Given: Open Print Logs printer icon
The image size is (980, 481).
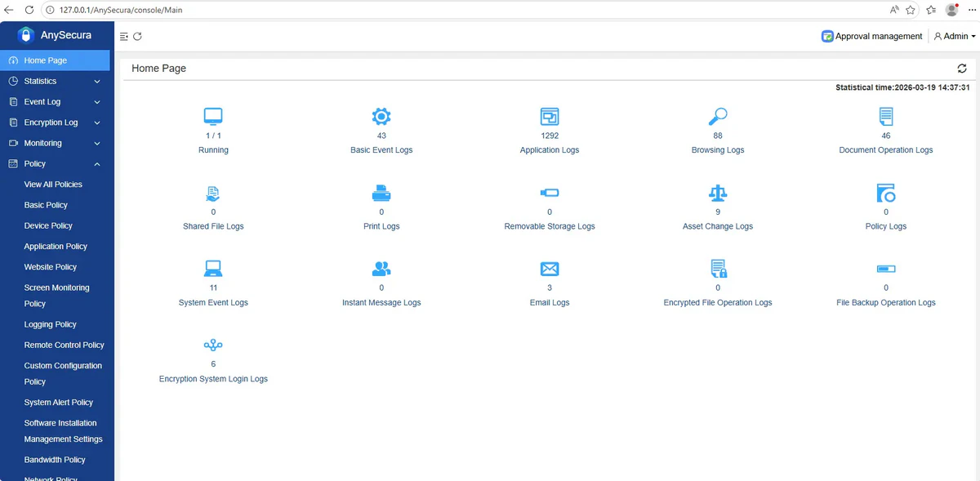Looking at the screenshot, I should point(381,194).
